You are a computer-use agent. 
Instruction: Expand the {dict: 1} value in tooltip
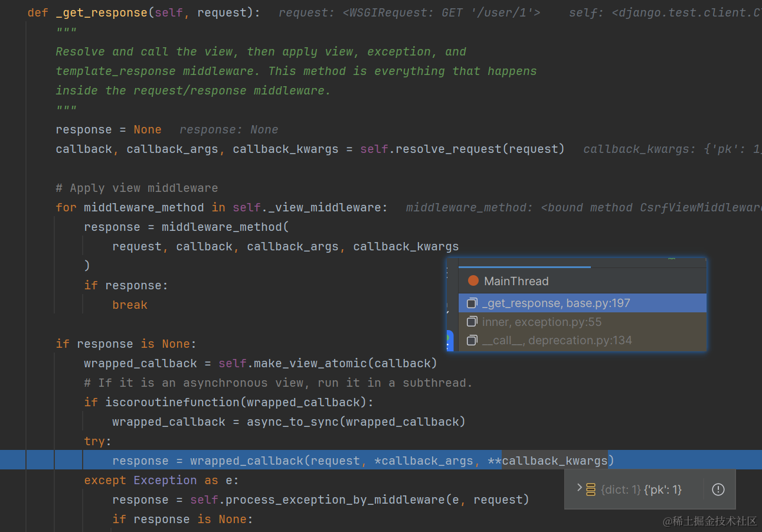tap(579, 488)
